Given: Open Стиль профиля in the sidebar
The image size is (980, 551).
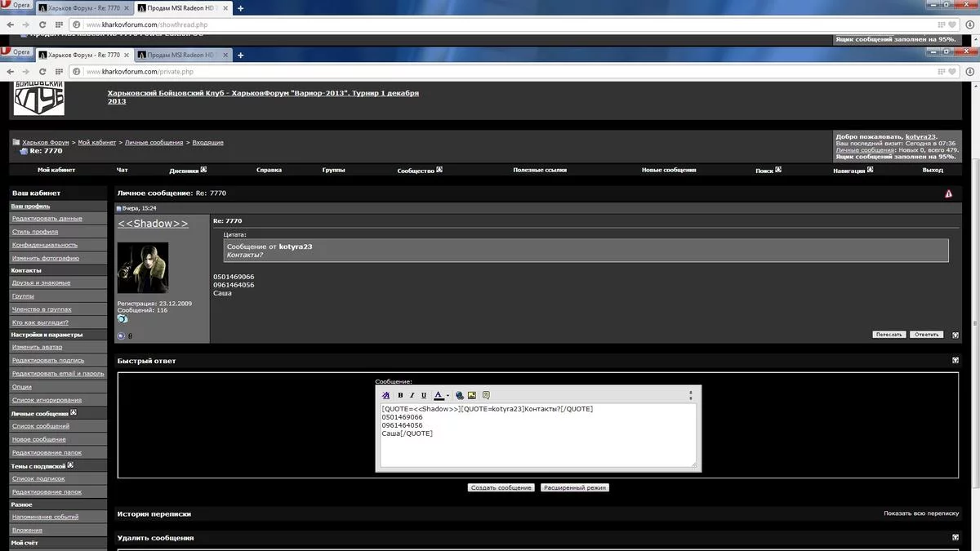Looking at the screenshot, I should click(x=35, y=232).
